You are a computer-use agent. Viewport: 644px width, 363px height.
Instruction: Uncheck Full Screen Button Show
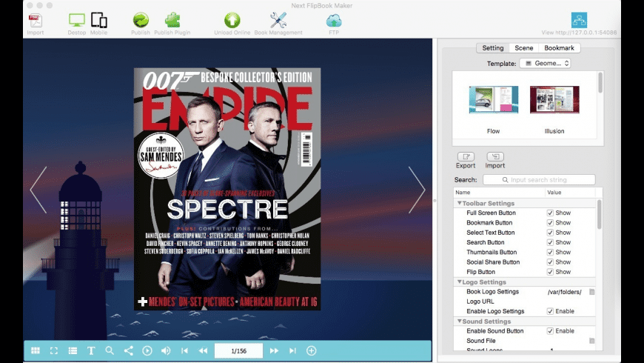point(550,213)
